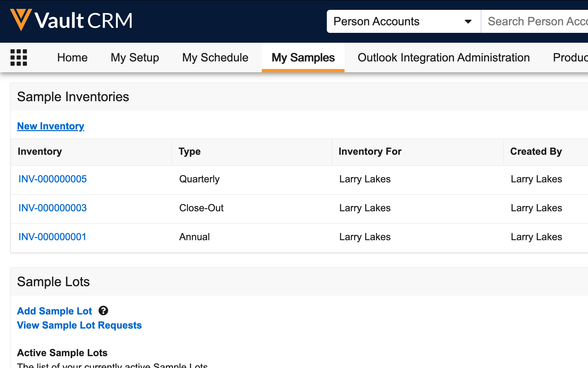This screenshot has height=368, width=588.
Task: Switch to My Schedule tab
Action: pos(215,57)
